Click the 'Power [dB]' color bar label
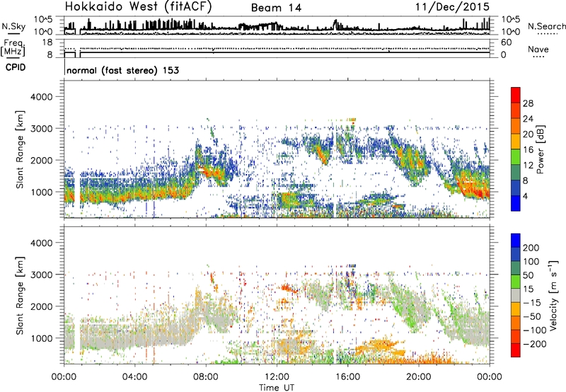Screen dimensions: 566x392 (541, 149)
